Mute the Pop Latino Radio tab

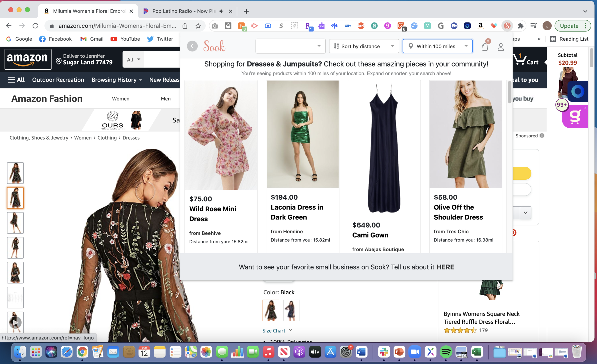221,11
